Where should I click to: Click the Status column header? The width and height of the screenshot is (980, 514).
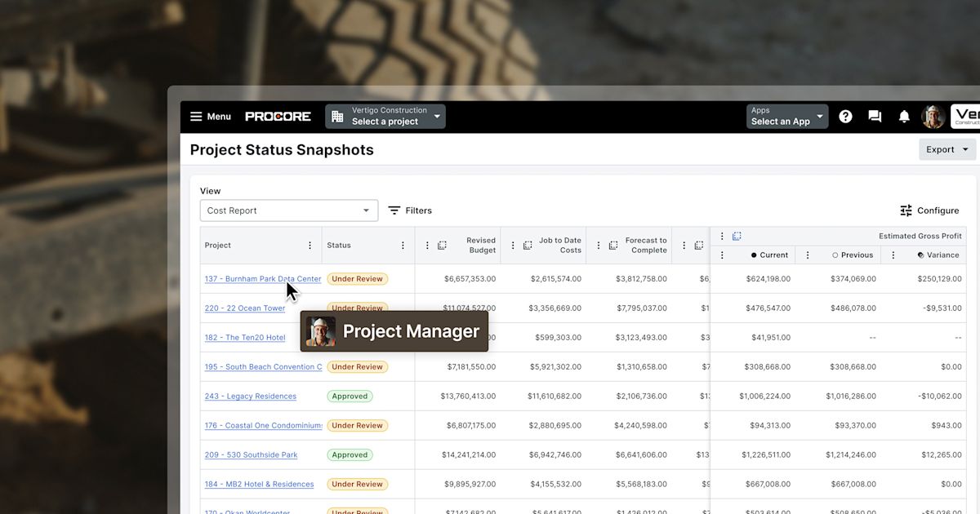point(339,246)
